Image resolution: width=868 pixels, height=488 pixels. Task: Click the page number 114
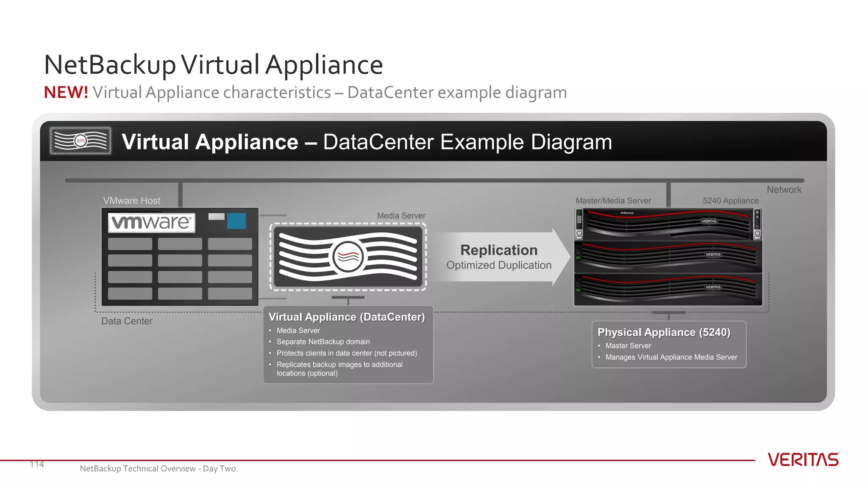[x=37, y=464]
